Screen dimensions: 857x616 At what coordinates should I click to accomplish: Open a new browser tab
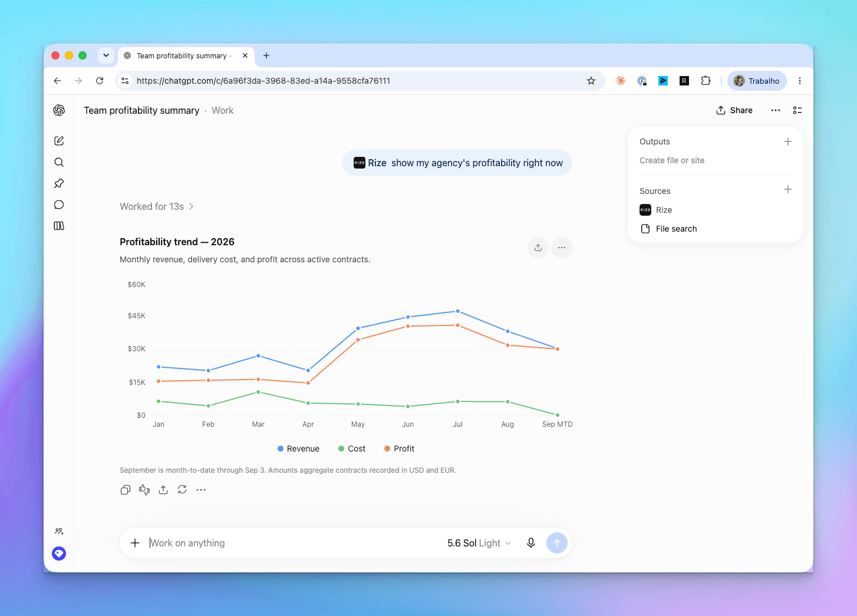(x=266, y=55)
